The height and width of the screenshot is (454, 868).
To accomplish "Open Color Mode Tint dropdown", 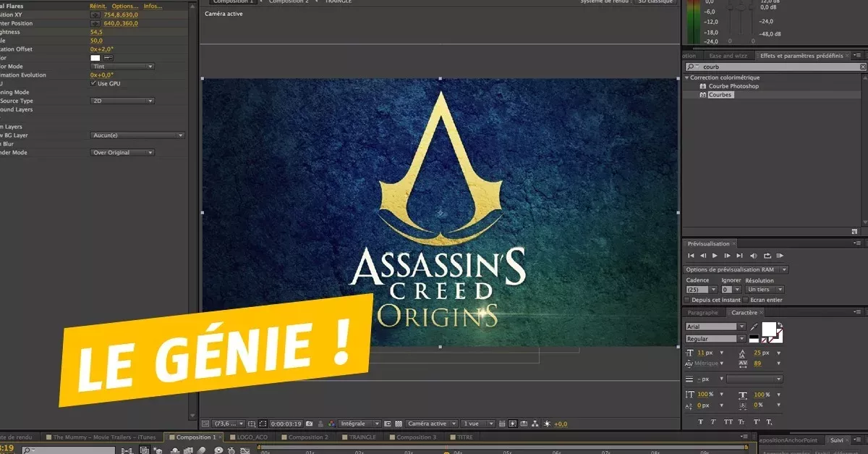I will pyautogui.click(x=122, y=67).
